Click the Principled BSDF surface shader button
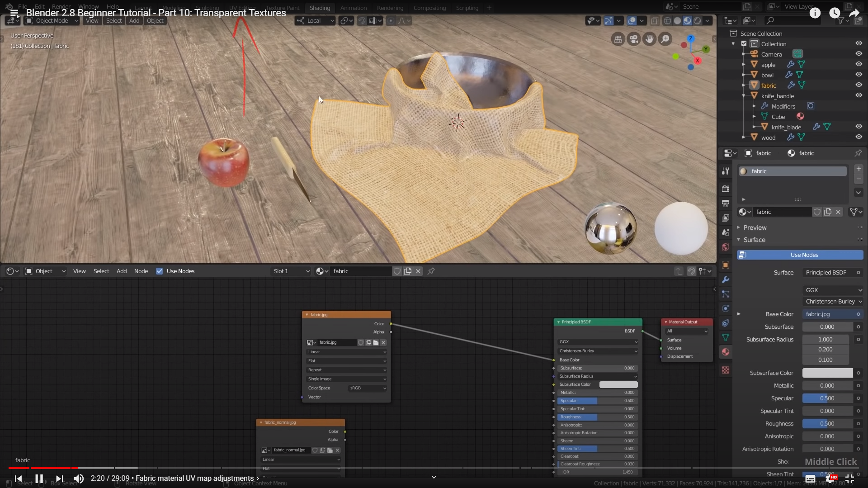The height and width of the screenshot is (488, 868). 833,272
